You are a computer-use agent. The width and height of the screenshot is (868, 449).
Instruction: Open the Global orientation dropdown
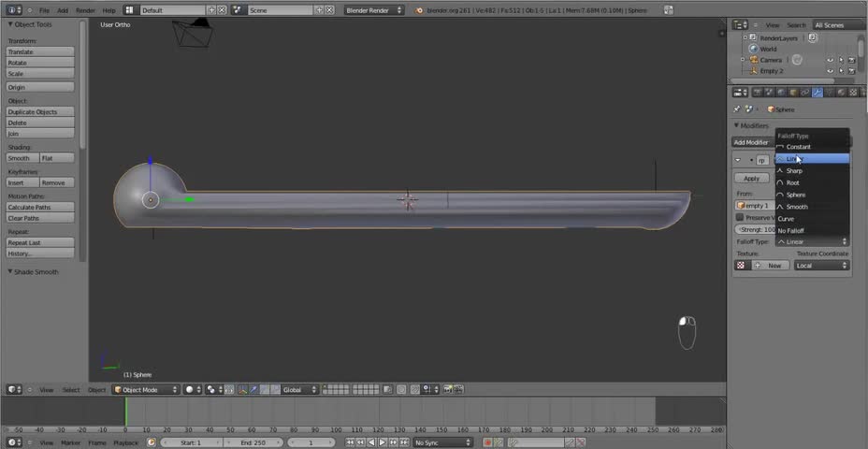(x=299, y=390)
